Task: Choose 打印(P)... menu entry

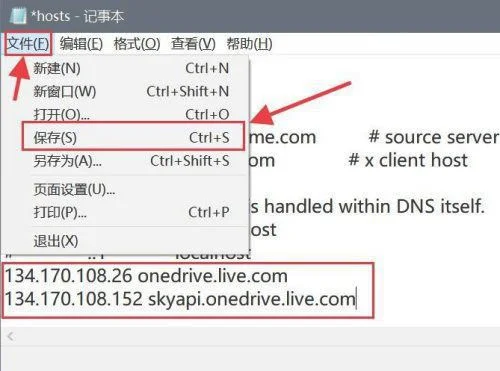Action: click(x=131, y=212)
